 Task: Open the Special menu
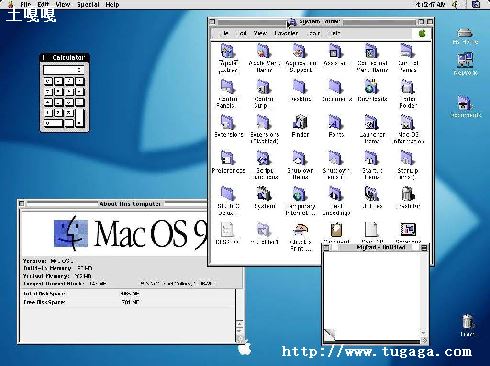tap(88, 4)
